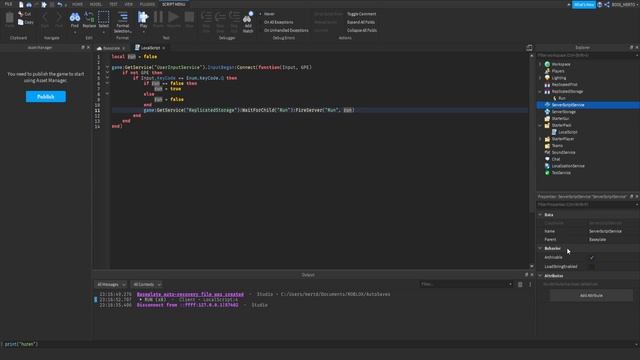Select the Workspace icon in Explorer

click(547, 64)
